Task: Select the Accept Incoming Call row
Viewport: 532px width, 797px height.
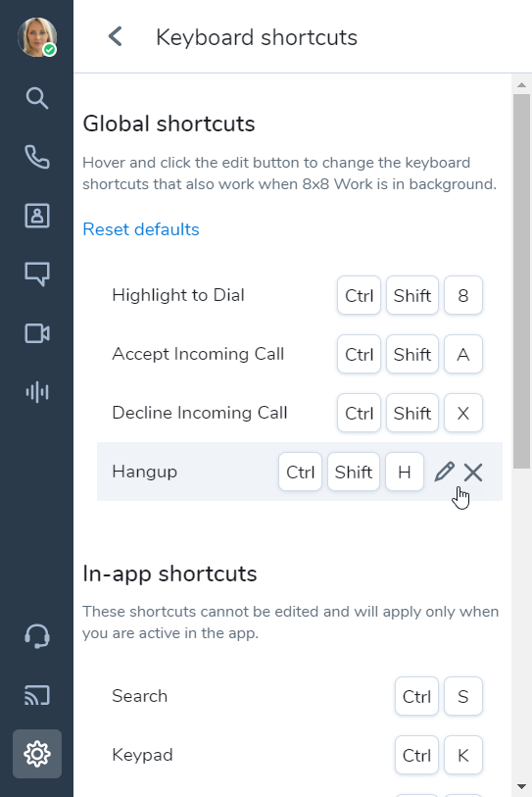Action: click(x=300, y=354)
